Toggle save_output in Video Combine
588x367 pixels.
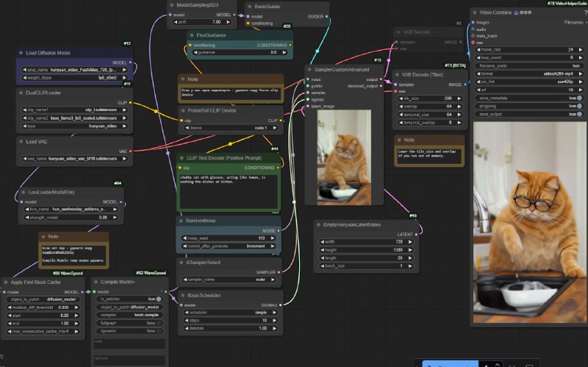click(580, 114)
